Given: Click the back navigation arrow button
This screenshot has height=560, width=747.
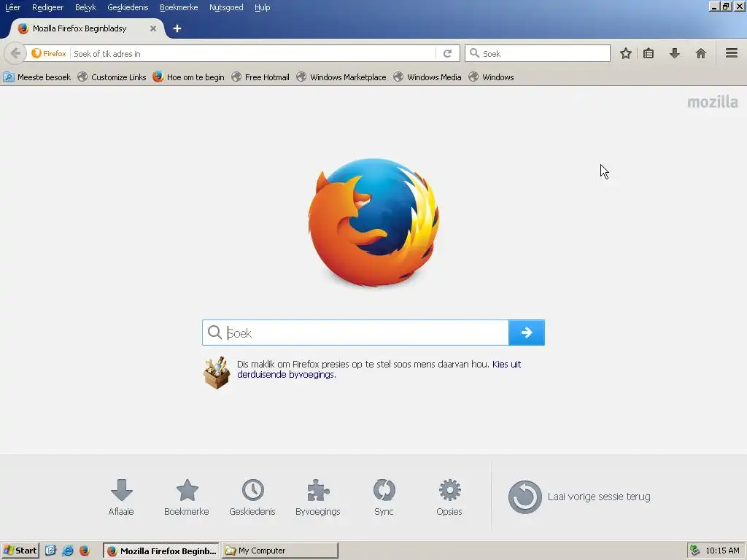Looking at the screenshot, I should click(15, 53).
